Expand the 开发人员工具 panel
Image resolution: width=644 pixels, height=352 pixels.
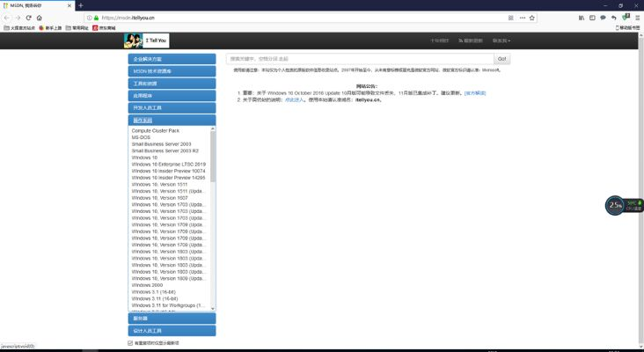point(172,107)
